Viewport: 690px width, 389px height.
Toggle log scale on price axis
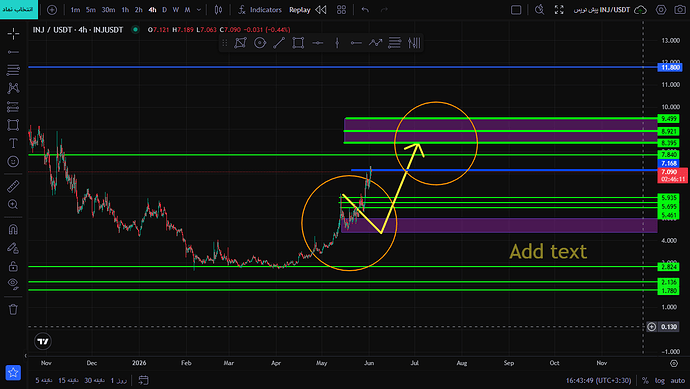coord(660,381)
